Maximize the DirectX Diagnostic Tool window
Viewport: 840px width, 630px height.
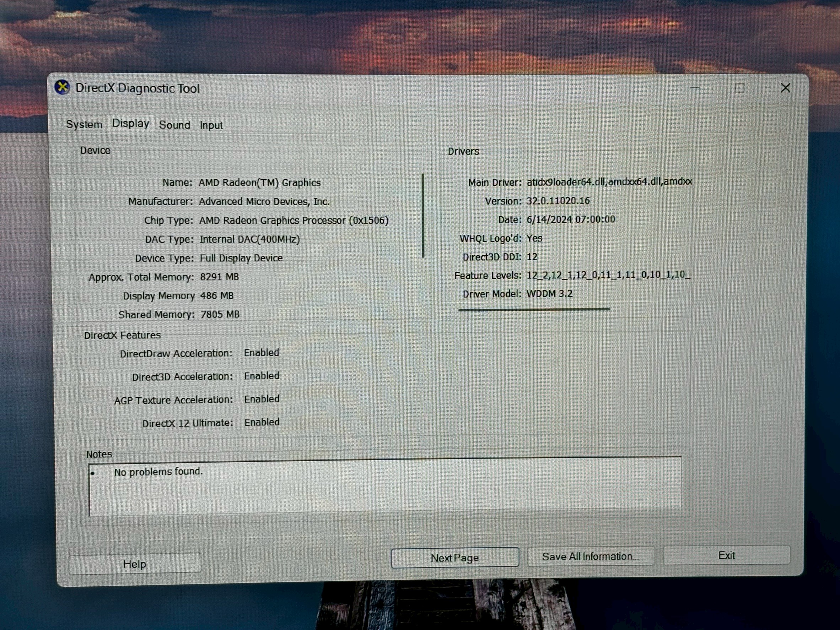pyautogui.click(x=739, y=88)
